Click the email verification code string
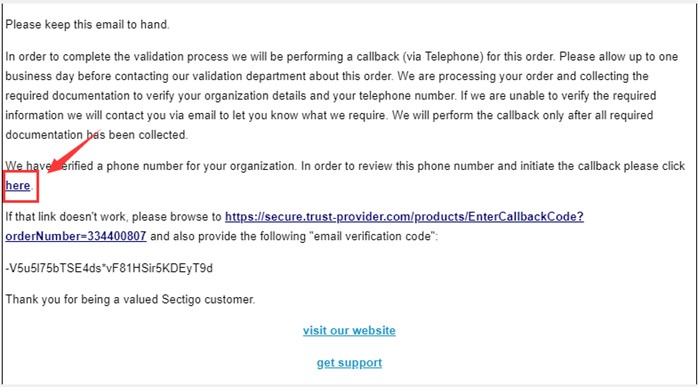The width and height of the screenshot is (698, 387). (x=109, y=268)
